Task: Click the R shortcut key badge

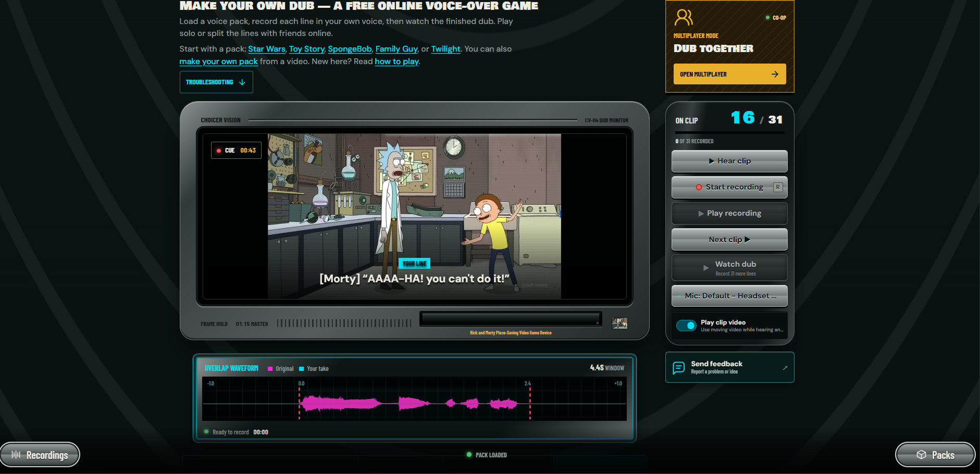Action: 777,187
